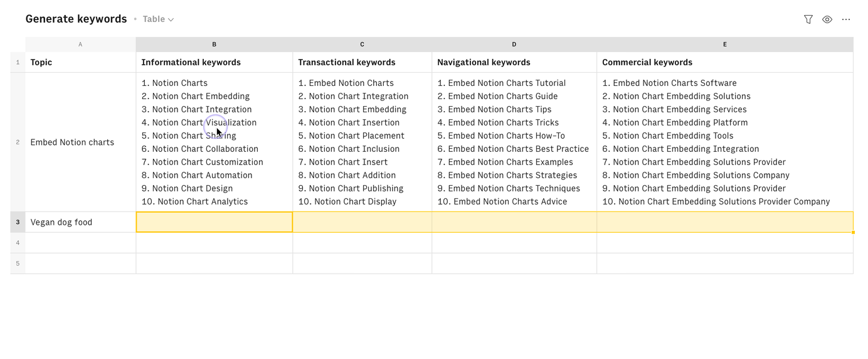
Task: Click empty cell A4 in Topic column
Action: coord(80,243)
